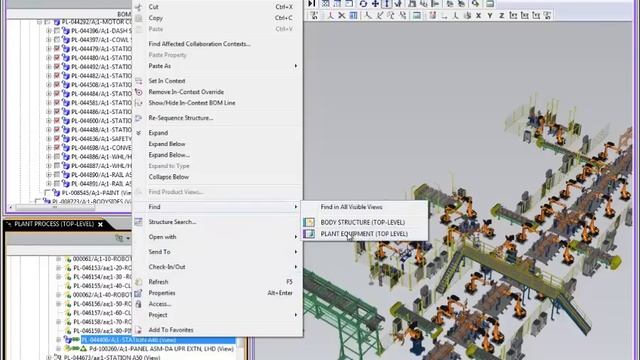Click the Cut scissors icon in context menu
Viewport: 640px width, 360px height.
pyautogui.click(x=139, y=7)
